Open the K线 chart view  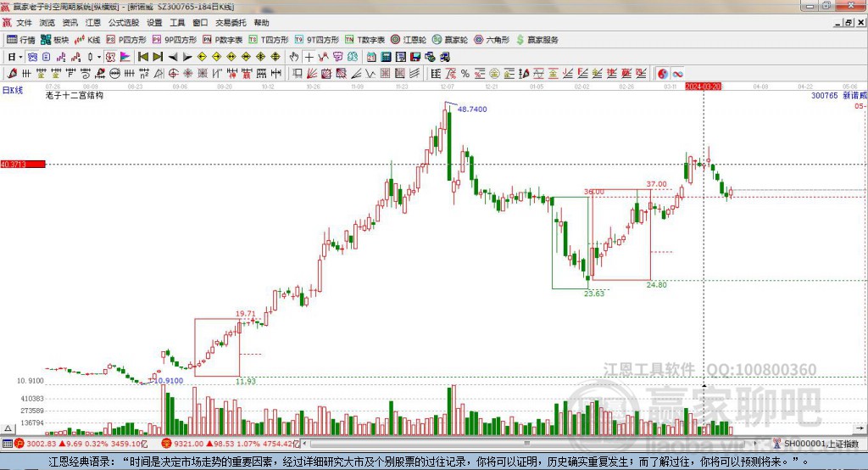click(x=87, y=40)
